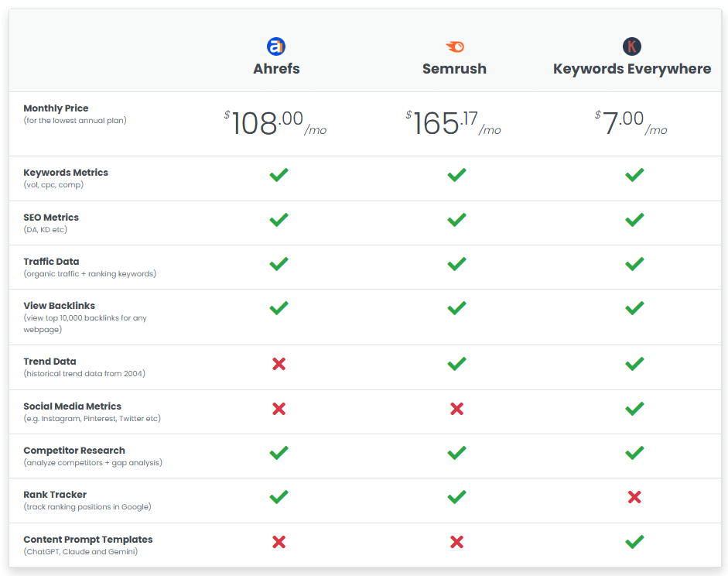This screenshot has height=576, width=728.
Task: Click Keywords Everywhere checkmark for Content Prompt Templates
Action: tap(634, 542)
